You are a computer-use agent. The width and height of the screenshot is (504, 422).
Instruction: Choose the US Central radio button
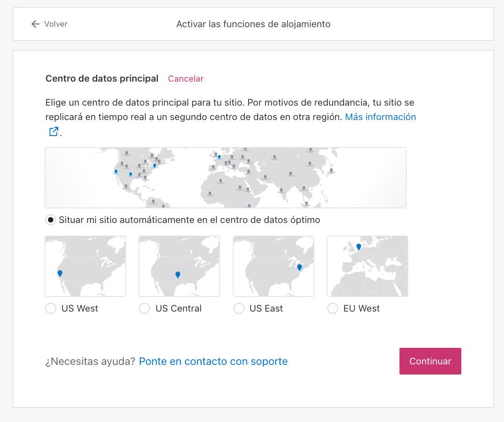145,308
